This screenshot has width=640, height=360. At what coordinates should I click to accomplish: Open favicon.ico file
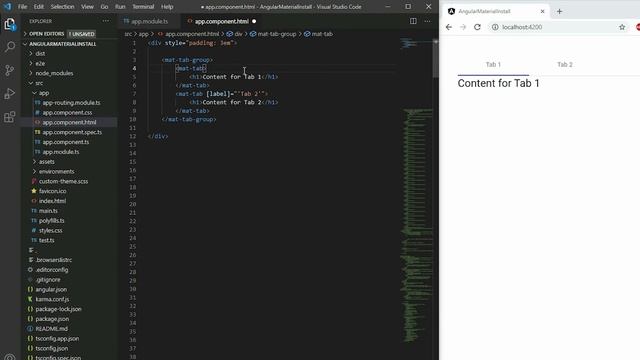[x=52, y=191]
